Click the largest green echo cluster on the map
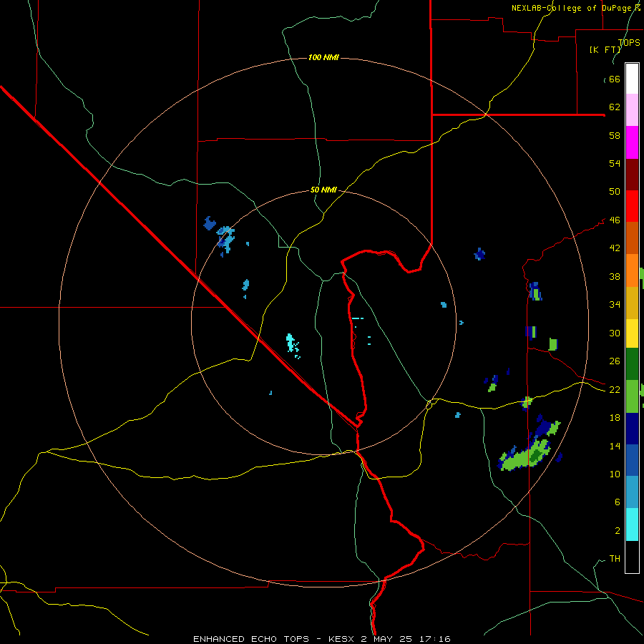 click(526, 456)
